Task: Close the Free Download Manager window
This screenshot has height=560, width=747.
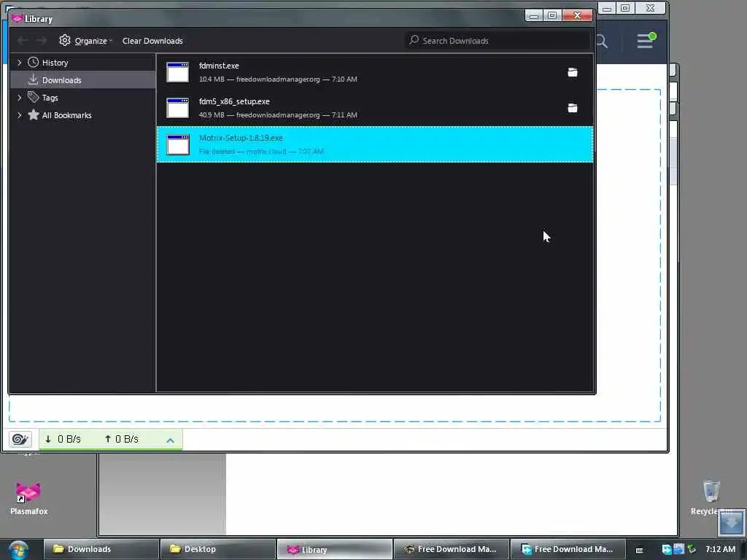Action: coord(650,8)
